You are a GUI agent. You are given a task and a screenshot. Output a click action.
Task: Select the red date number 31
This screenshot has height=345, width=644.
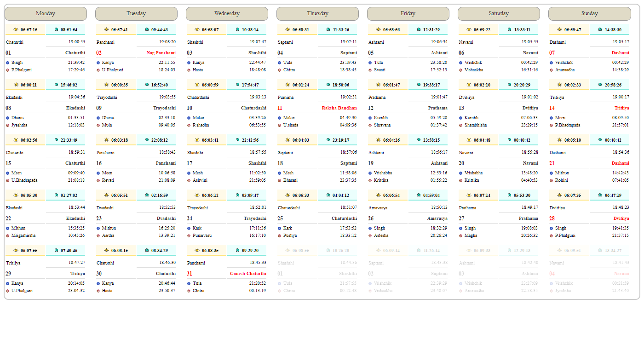click(x=190, y=274)
